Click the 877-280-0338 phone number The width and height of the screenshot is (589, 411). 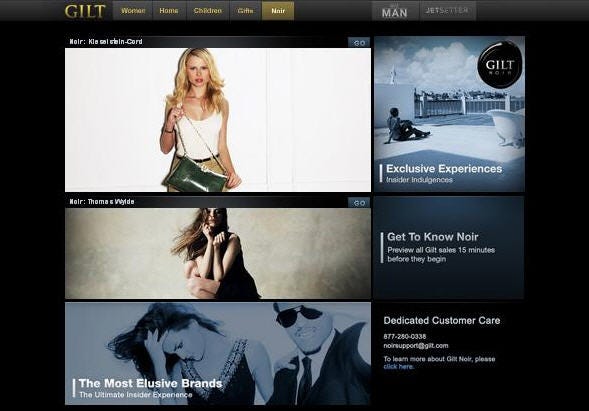405,337
